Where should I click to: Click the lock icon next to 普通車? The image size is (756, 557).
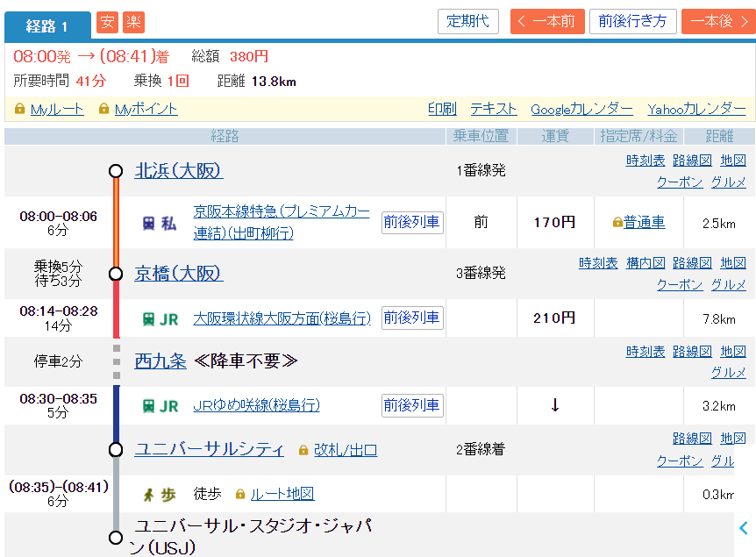[x=617, y=223]
